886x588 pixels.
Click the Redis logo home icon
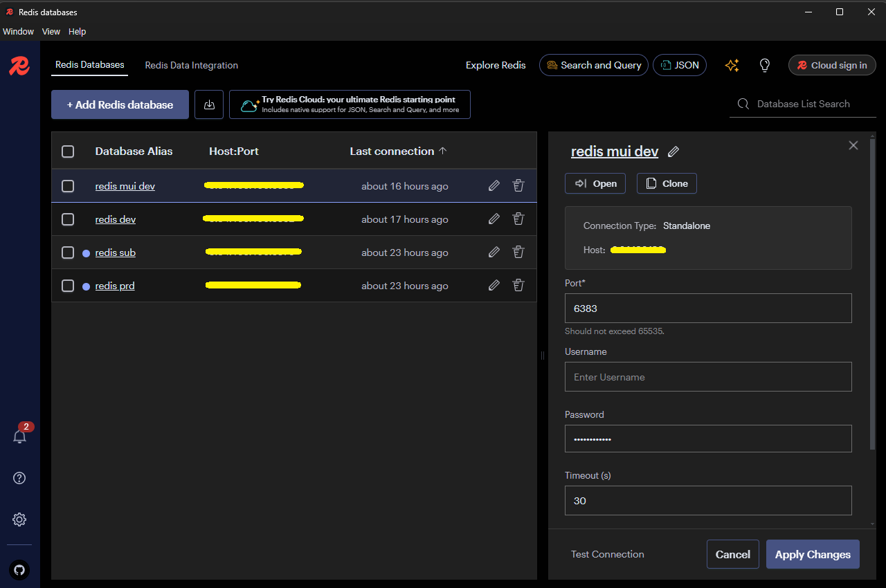[x=19, y=66]
